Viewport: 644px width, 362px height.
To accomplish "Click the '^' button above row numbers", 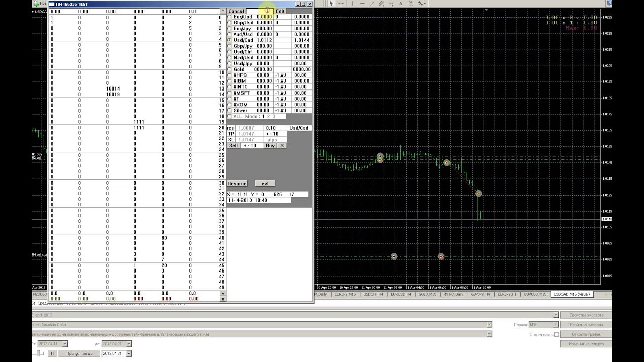I will click(223, 11).
